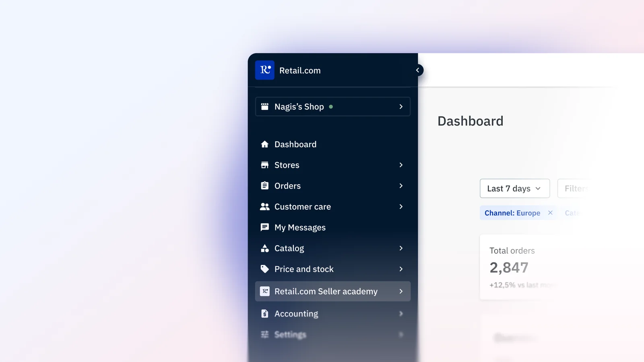Open the Dashboard menu item
Screen dimensions: 644x362
333,144
